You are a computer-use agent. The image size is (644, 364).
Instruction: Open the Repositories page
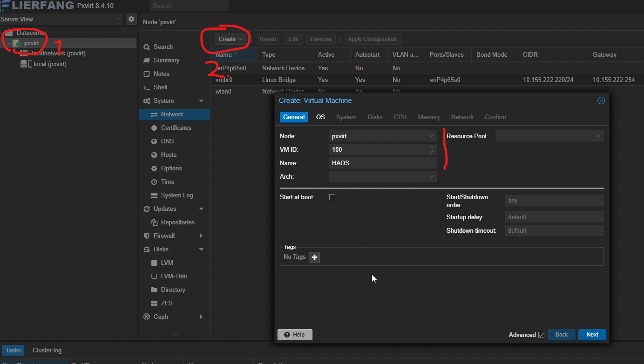[177, 222]
